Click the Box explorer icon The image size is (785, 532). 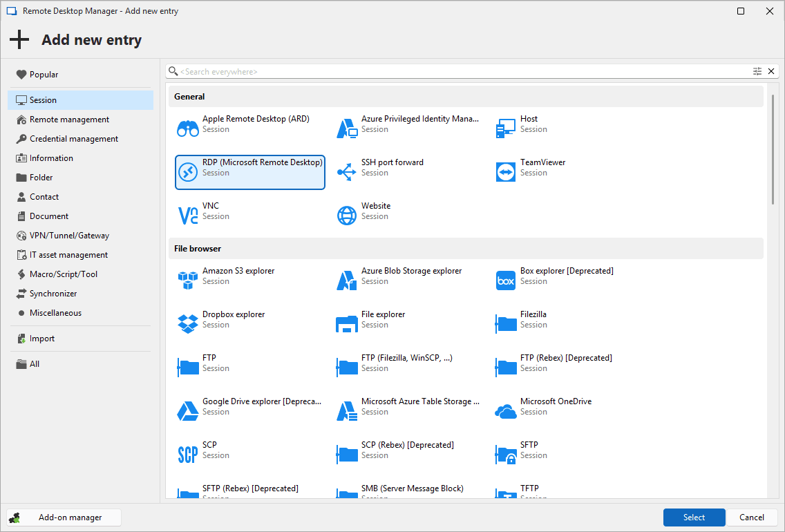pos(506,281)
